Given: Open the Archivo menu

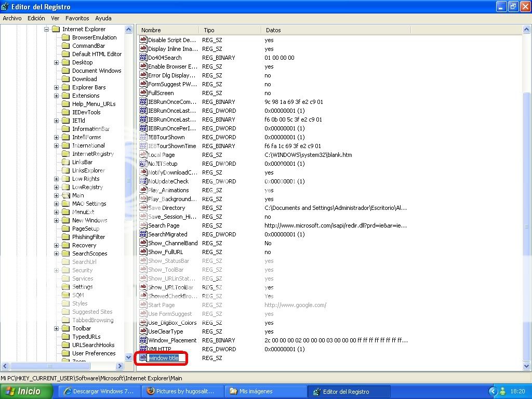Looking at the screenshot, I should coord(12,18).
